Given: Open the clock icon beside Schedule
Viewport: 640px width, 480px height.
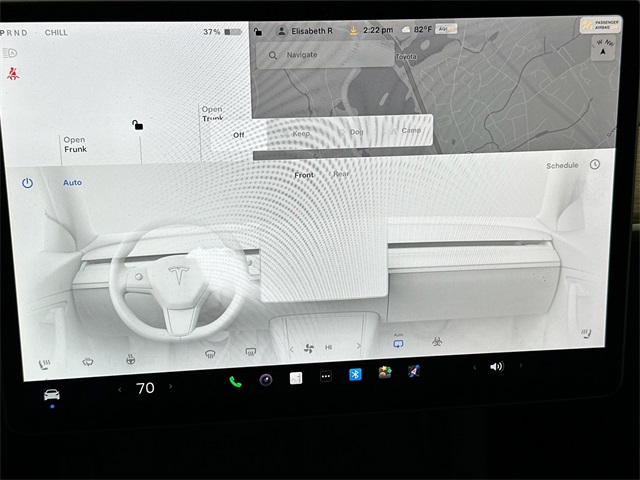Looking at the screenshot, I should [595, 164].
